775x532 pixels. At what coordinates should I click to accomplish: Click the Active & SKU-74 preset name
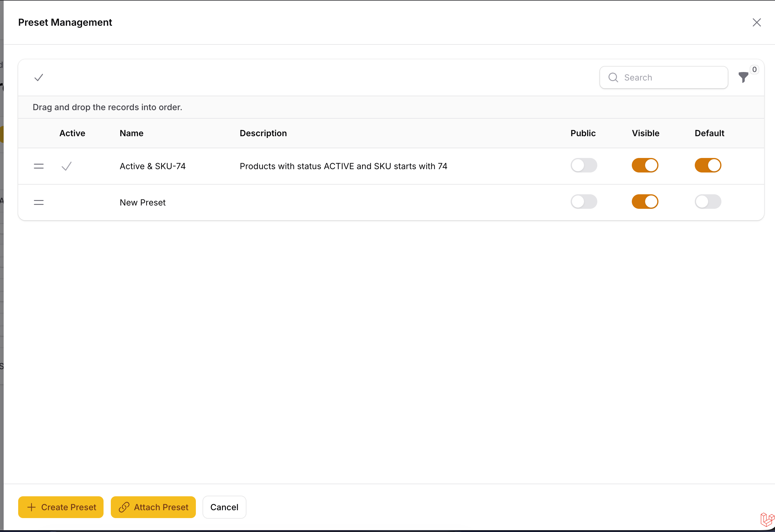(152, 166)
